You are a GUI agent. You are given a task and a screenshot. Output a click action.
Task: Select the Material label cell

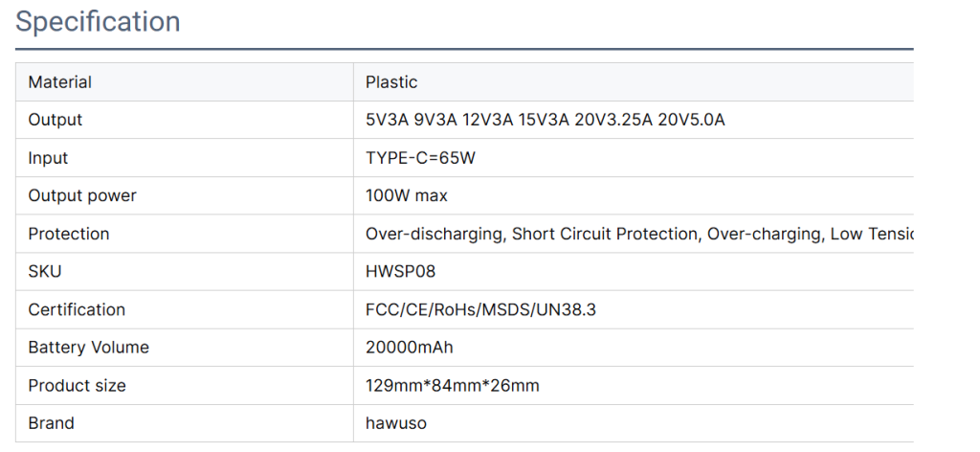(185, 82)
